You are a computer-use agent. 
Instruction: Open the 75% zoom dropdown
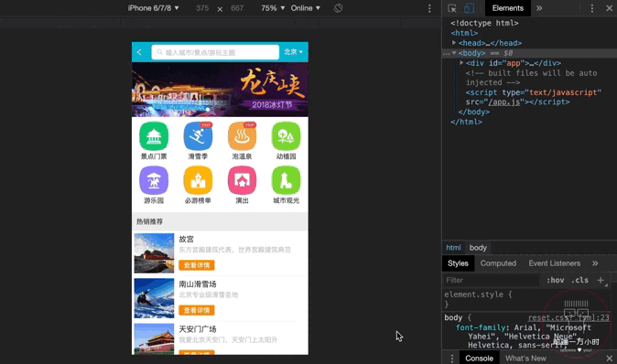click(x=273, y=8)
